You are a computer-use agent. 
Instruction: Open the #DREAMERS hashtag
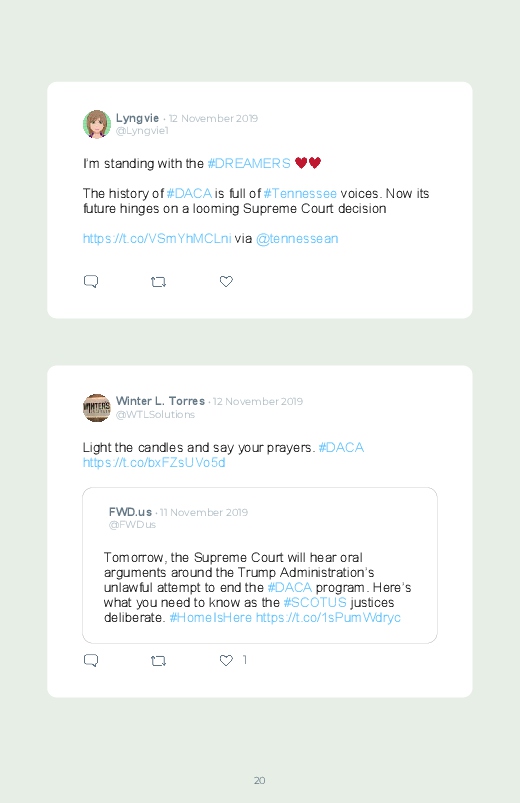click(249, 163)
